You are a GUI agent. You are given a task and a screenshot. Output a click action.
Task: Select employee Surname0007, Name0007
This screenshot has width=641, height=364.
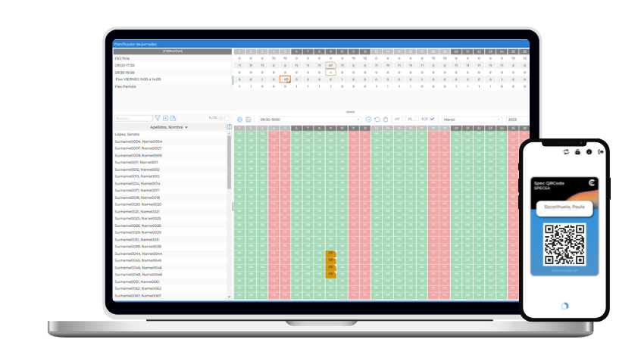click(170, 148)
